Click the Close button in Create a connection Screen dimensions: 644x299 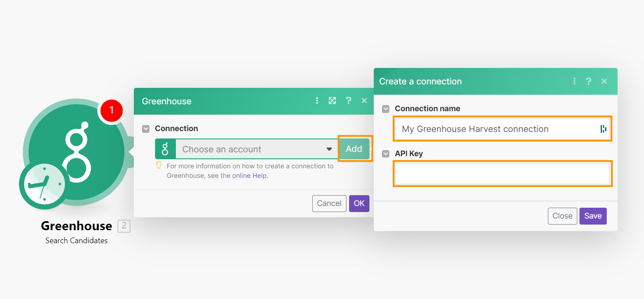562,216
